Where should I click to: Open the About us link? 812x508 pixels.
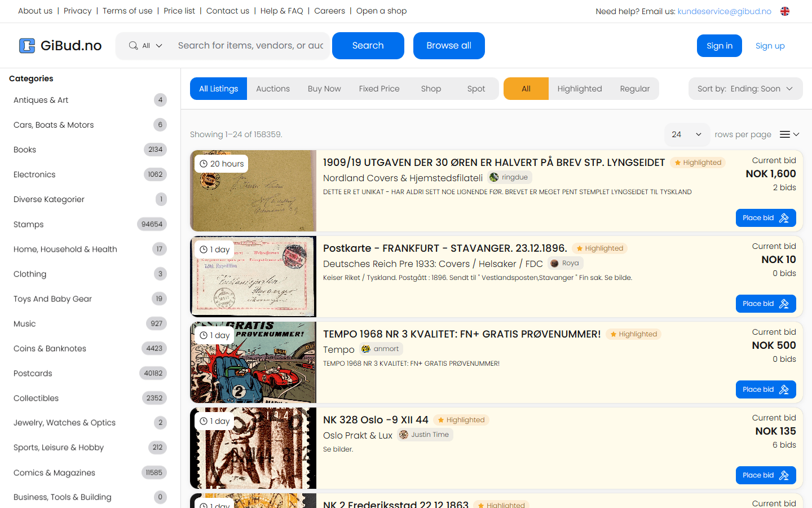(35, 11)
